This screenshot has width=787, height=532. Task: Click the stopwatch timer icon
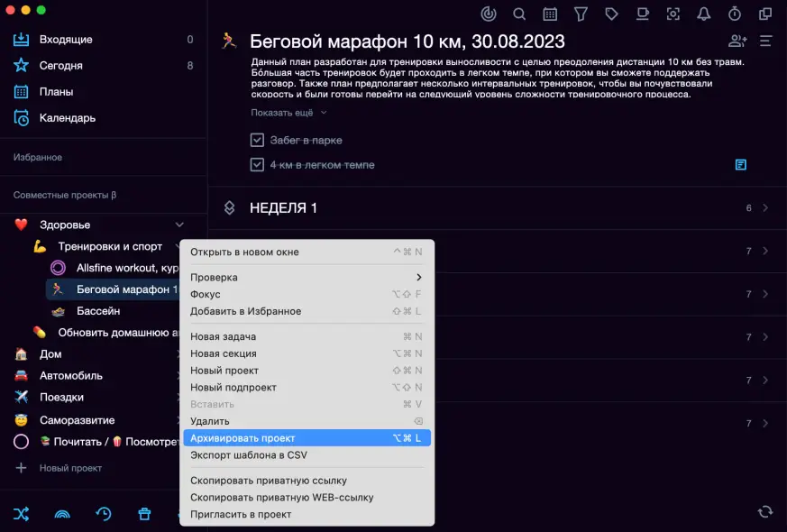pos(735,14)
